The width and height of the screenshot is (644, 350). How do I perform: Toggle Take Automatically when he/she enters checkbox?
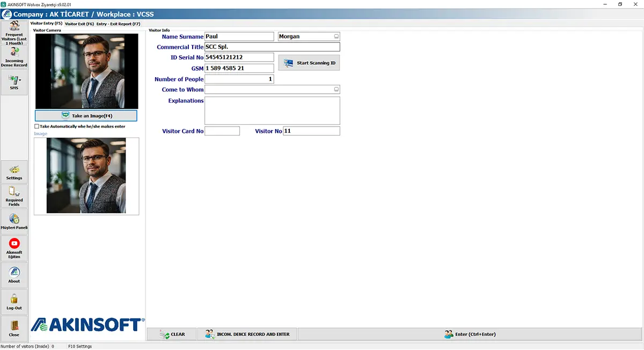tap(36, 126)
